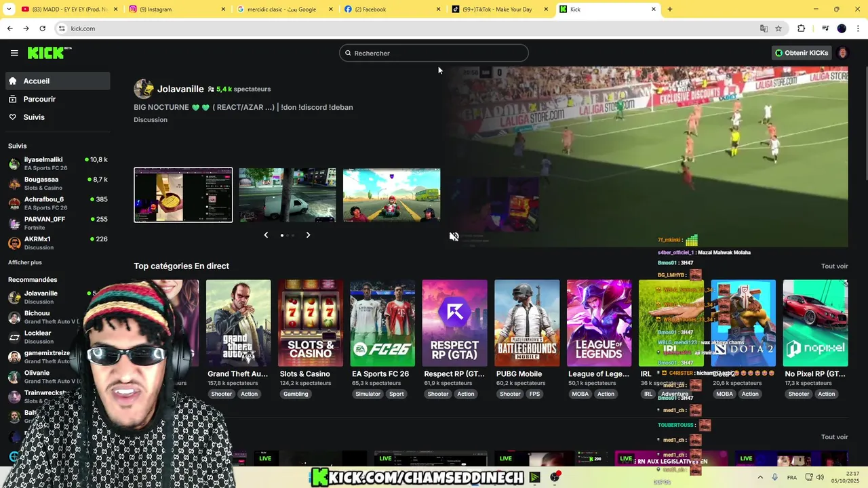Click Simulator tag under EA Sports FC 26

point(368,394)
